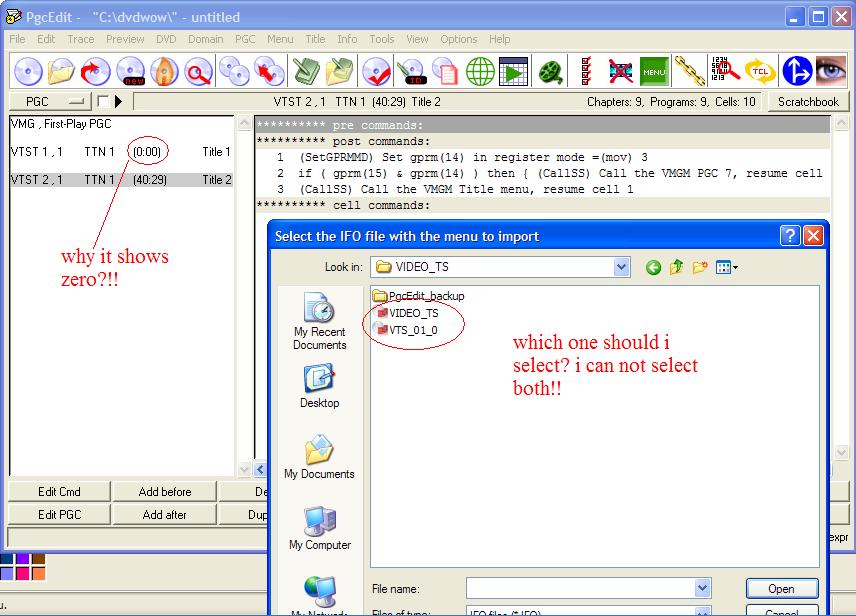The height and width of the screenshot is (616, 856).
Task: Click the red checklist icon
Action: pyautogui.click(x=586, y=72)
